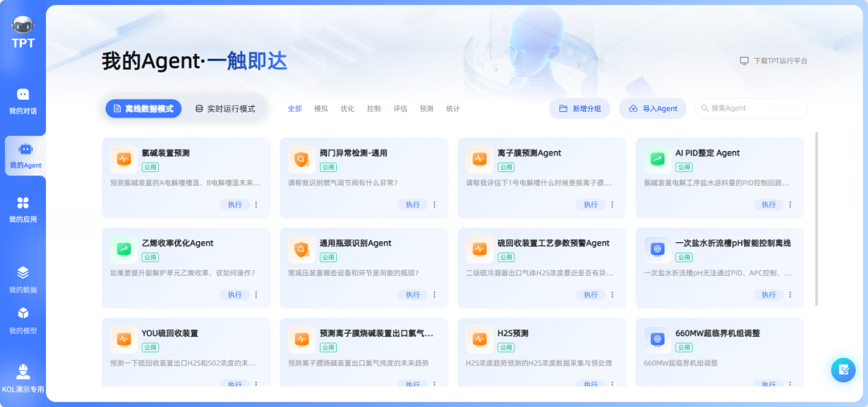868x407 pixels.
Task: Switch to 离线数据模式
Action: coord(143,109)
